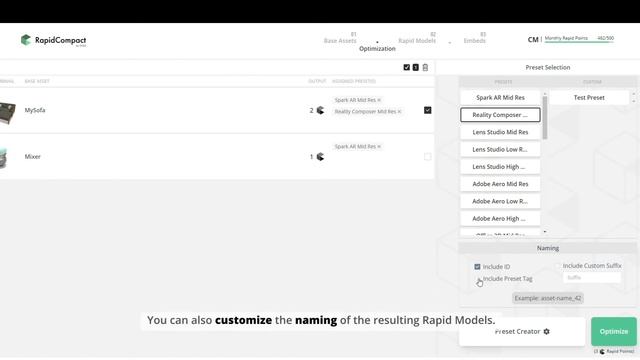Choose the Lens Studio Low Res preset
The width and height of the screenshot is (640, 360).
tap(500, 149)
